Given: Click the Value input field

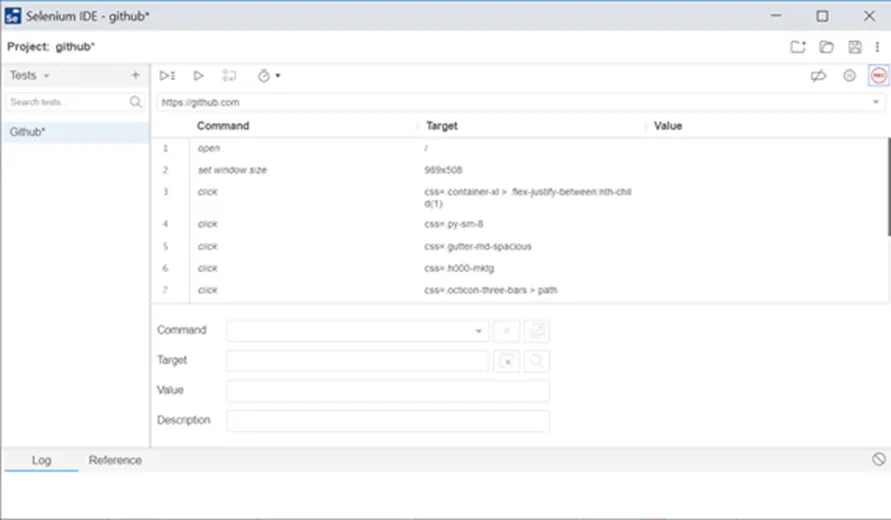Looking at the screenshot, I should click(388, 391).
